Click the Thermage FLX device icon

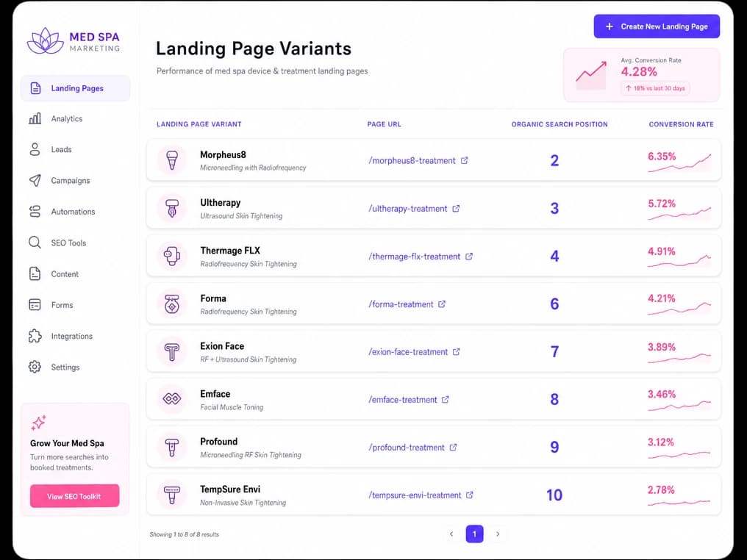point(172,256)
